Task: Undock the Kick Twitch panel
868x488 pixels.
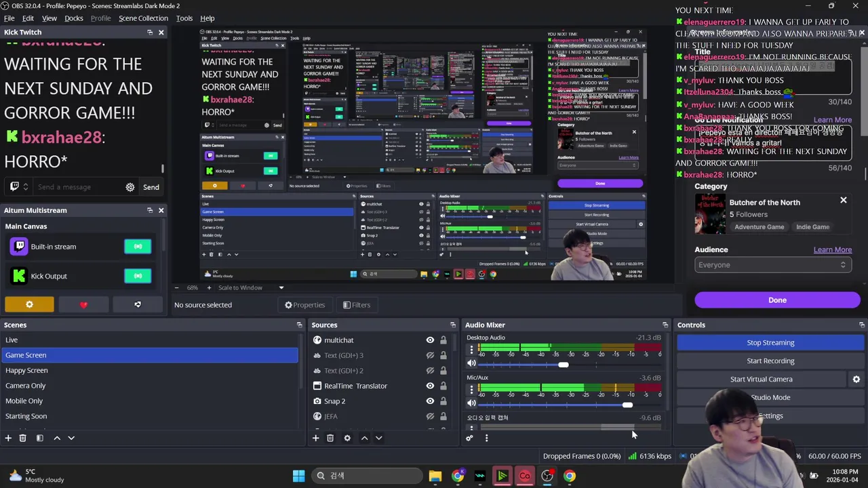Action: tap(150, 33)
